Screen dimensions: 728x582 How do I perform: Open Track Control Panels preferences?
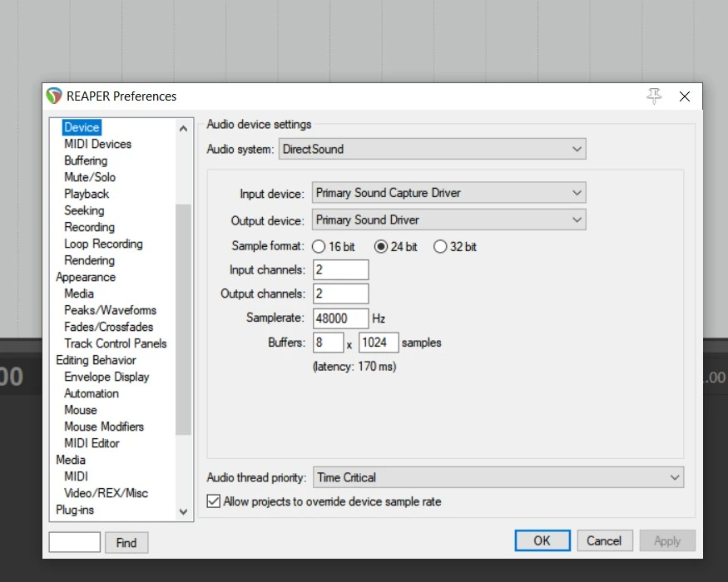[x=116, y=343]
